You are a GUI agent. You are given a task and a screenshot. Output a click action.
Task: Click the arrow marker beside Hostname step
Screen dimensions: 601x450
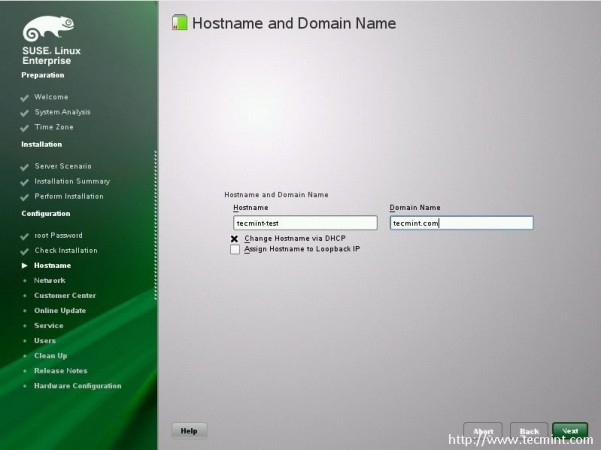tap(25, 265)
